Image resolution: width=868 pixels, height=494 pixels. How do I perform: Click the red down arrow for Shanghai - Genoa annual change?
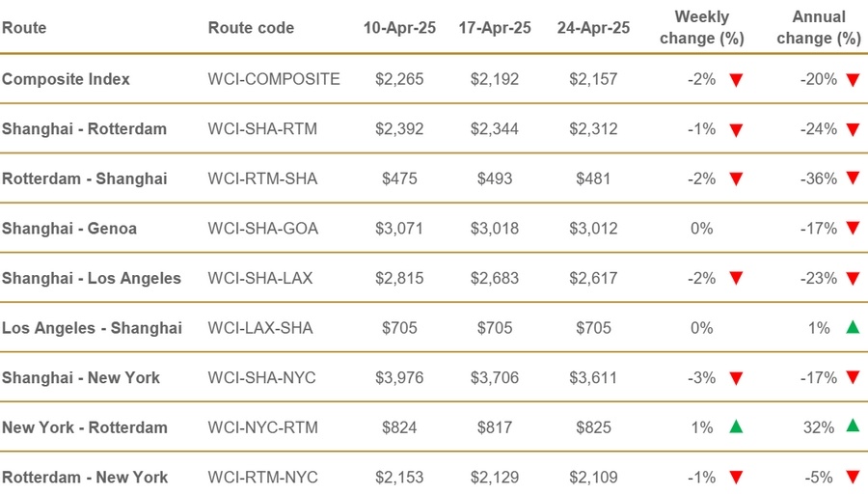pos(852,229)
